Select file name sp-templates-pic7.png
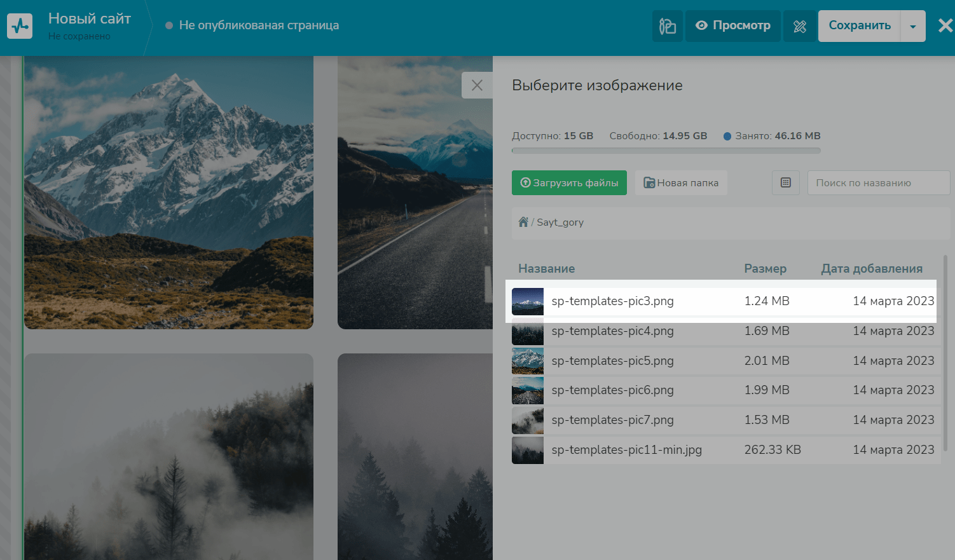 [x=613, y=420]
